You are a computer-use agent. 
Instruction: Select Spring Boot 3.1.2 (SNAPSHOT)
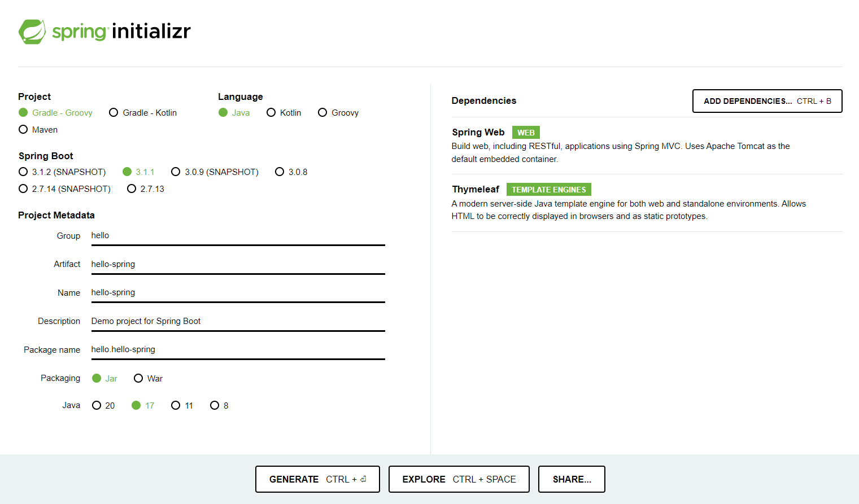pos(62,172)
